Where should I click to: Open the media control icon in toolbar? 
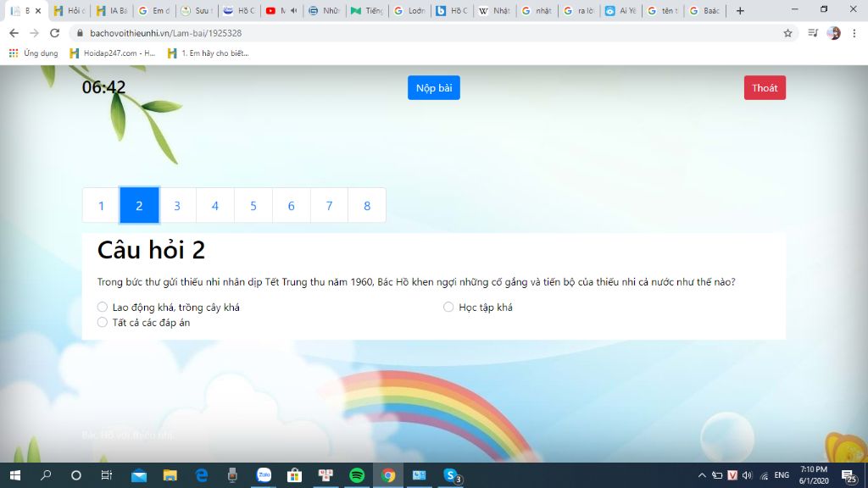point(813,33)
